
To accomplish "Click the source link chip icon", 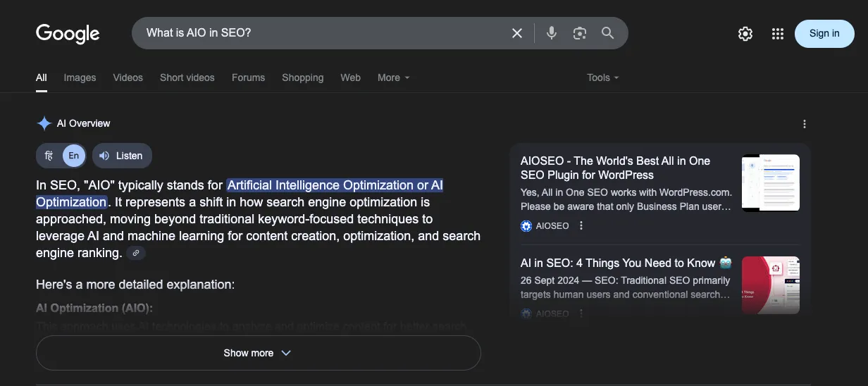I will (x=136, y=253).
